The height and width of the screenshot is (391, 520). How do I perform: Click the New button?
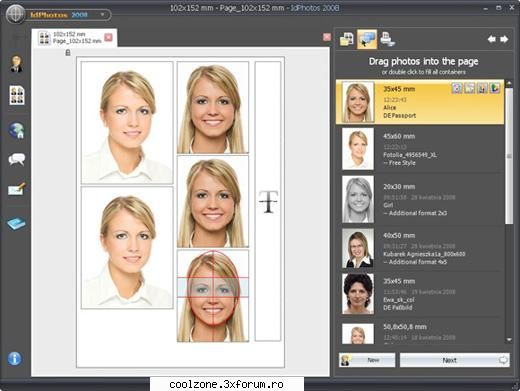[367, 360]
